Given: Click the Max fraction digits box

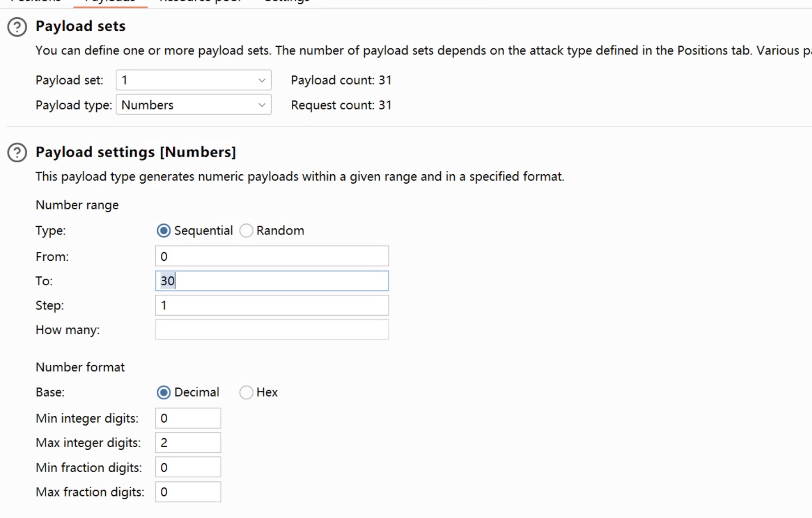Looking at the screenshot, I should coord(188,492).
